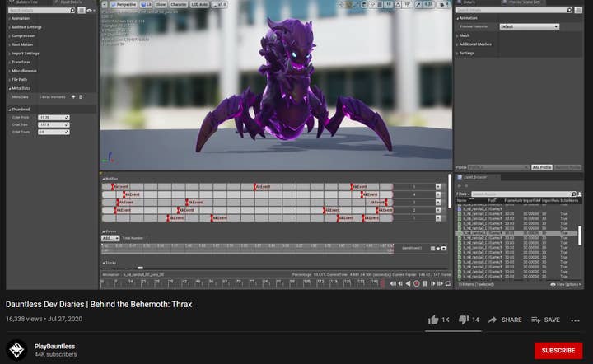Screen dimensions: 593x364
Task: Open the preview dropdown showing Default
Action: coord(529,27)
